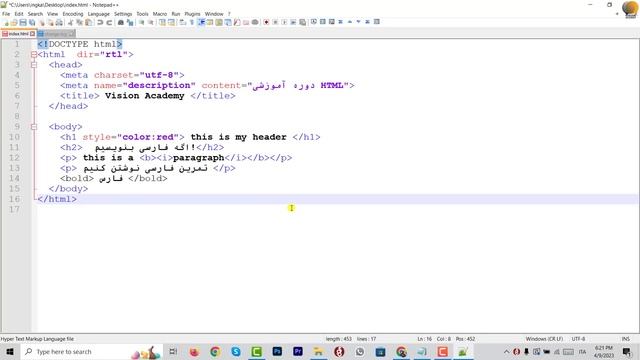Screen dimensions: 640x360
Task: Open Chrome from the taskbar
Action: click(215, 351)
